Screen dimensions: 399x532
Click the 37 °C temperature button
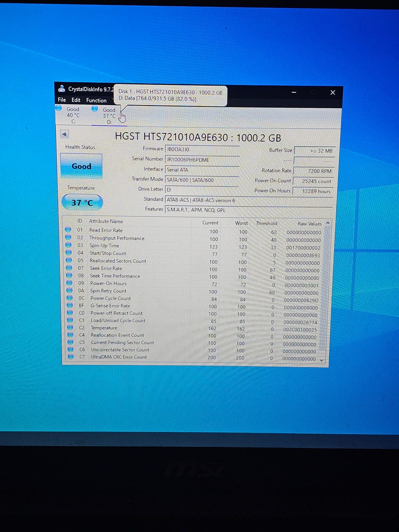point(82,203)
